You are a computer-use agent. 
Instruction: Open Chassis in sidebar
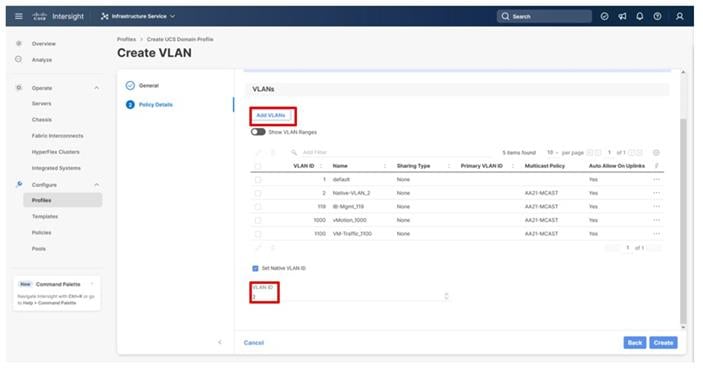tap(42, 120)
